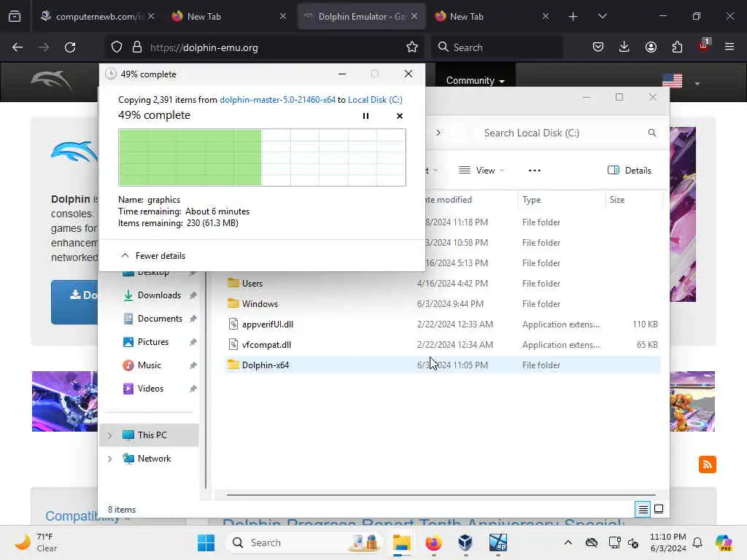This screenshot has width=747, height=560.
Task: Switch to the Dolphin Emulator tab
Action: (x=360, y=17)
